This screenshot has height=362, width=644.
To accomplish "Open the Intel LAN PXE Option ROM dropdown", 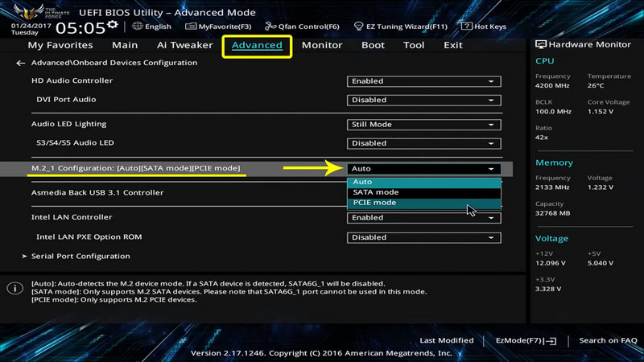I will [x=424, y=237].
